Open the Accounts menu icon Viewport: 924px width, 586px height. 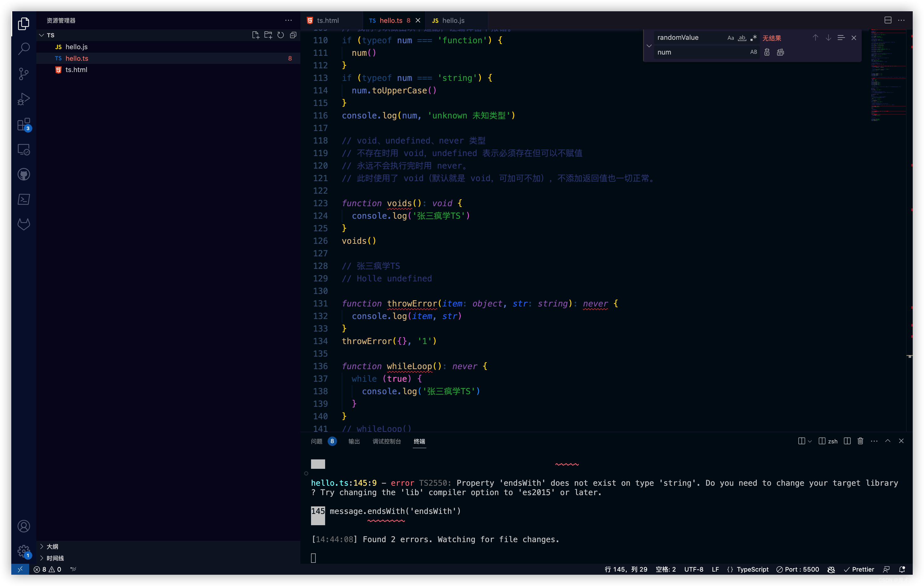24,526
